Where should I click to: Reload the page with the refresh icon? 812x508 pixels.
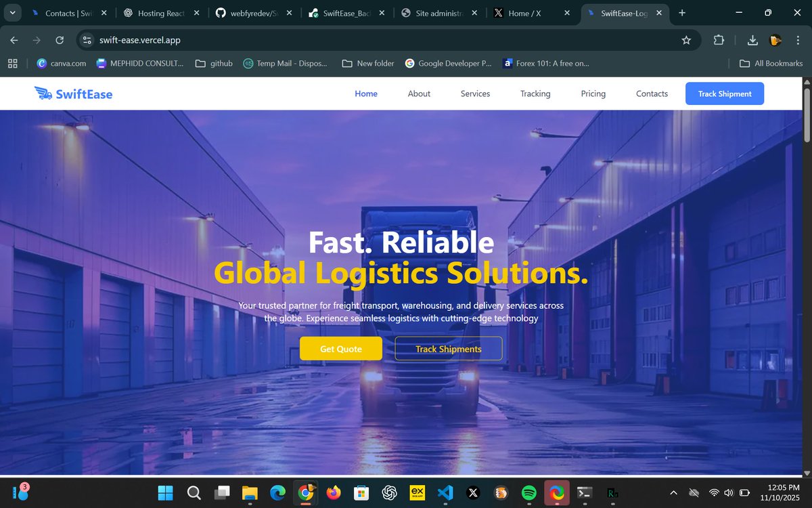click(59, 40)
